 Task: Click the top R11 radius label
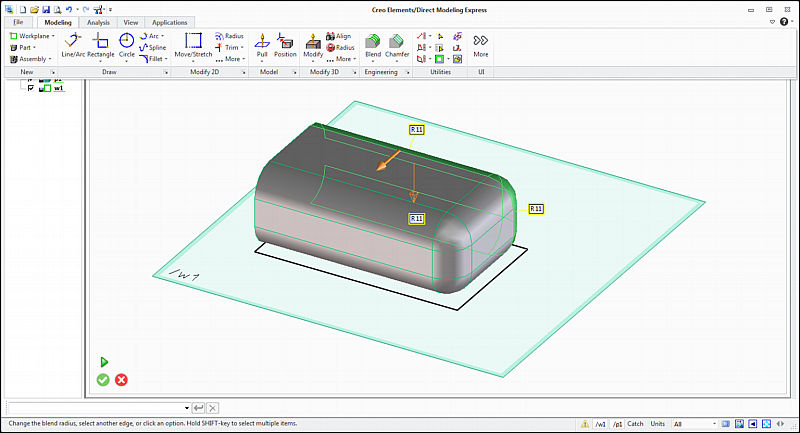pos(417,130)
